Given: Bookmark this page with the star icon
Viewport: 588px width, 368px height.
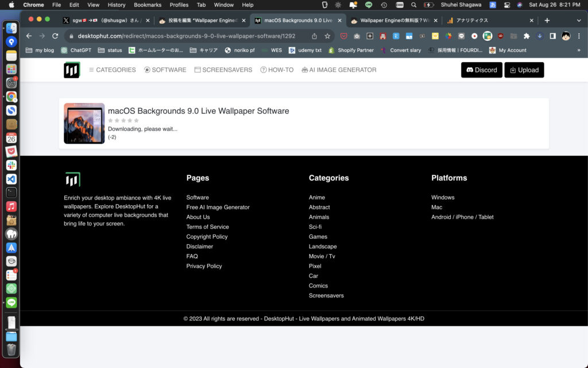Looking at the screenshot, I should (x=327, y=36).
